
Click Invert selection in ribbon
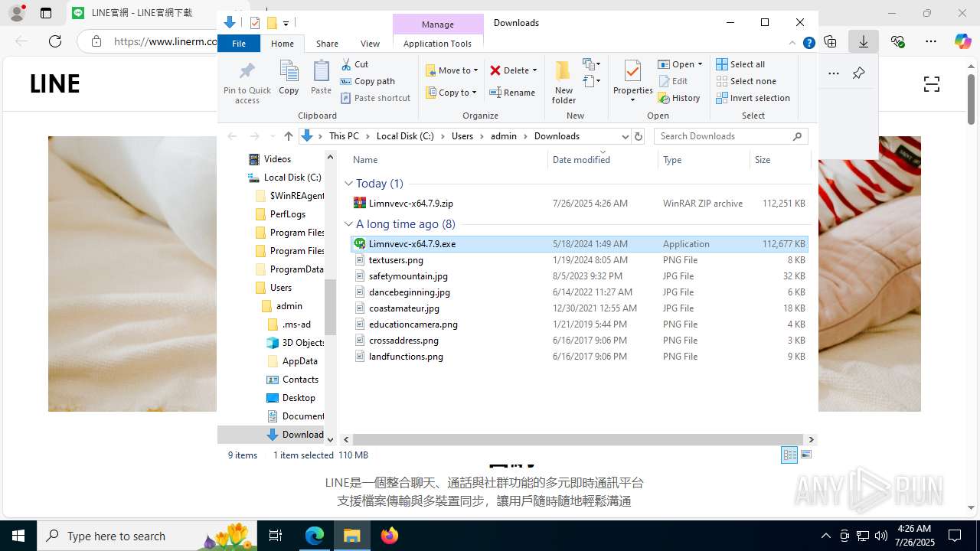(753, 98)
